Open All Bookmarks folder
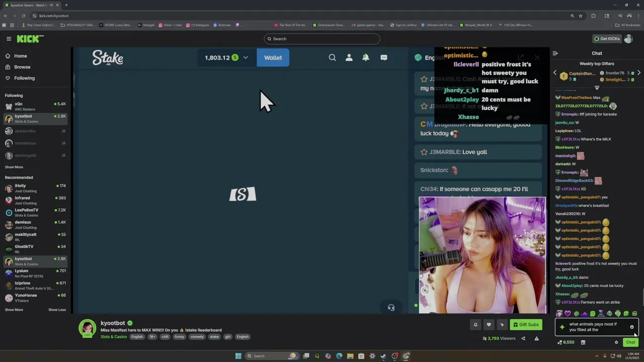The width and height of the screenshot is (644, 362). point(627,25)
